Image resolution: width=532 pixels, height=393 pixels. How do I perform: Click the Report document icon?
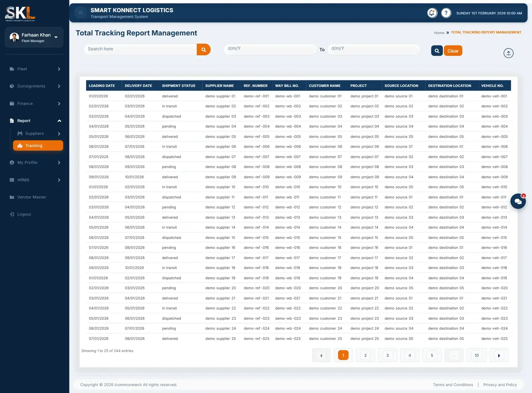coord(12,121)
